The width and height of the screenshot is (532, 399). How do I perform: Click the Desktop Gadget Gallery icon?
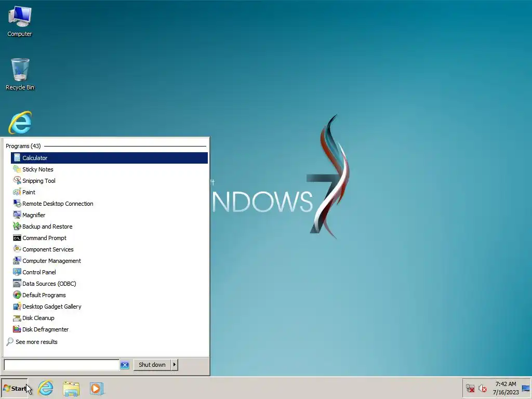(17, 307)
